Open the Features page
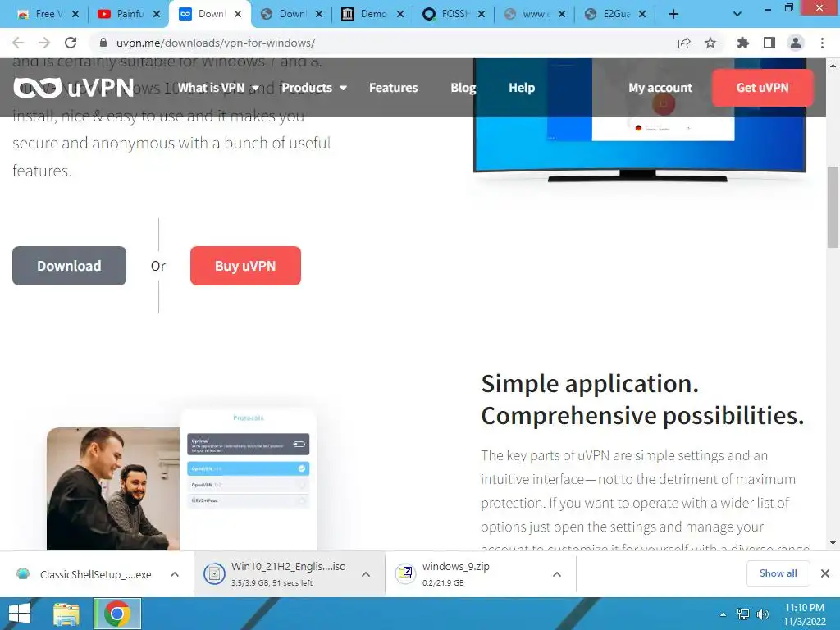 point(393,88)
